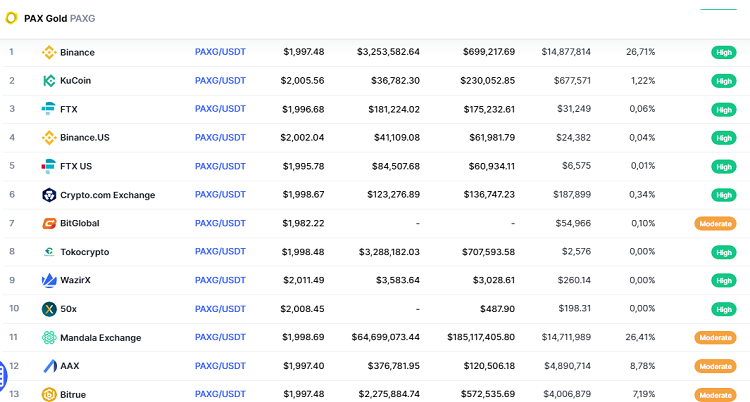Click the $1,997.48 price in Binance row
Image resolution: width=750 pixels, height=402 pixels.
(x=303, y=52)
